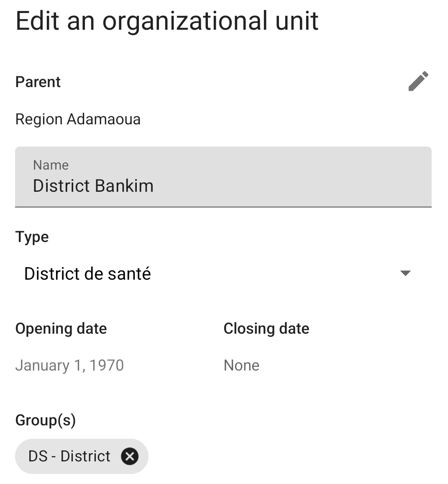This screenshot has width=448, height=484.
Task: Click the small Name floating label
Action: [51, 165]
